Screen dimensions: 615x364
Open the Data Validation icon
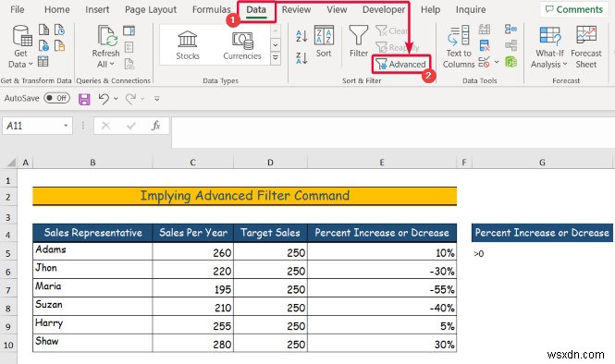click(x=485, y=62)
